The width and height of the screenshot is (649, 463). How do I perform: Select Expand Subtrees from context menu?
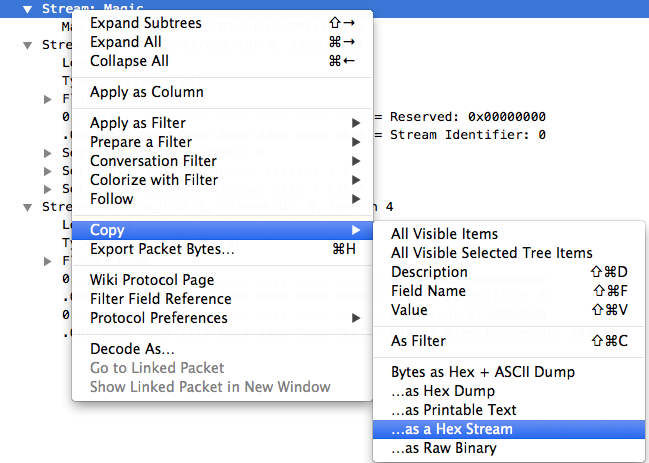click(222, 23)
